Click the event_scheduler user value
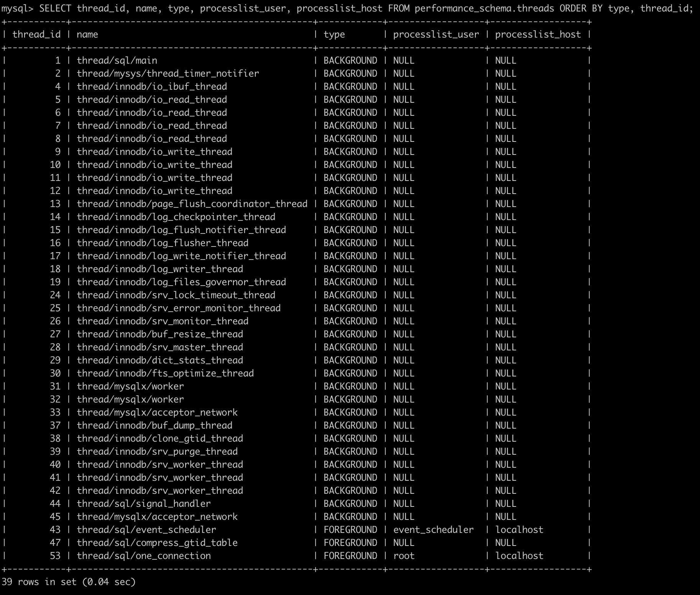 coord(434,530)
